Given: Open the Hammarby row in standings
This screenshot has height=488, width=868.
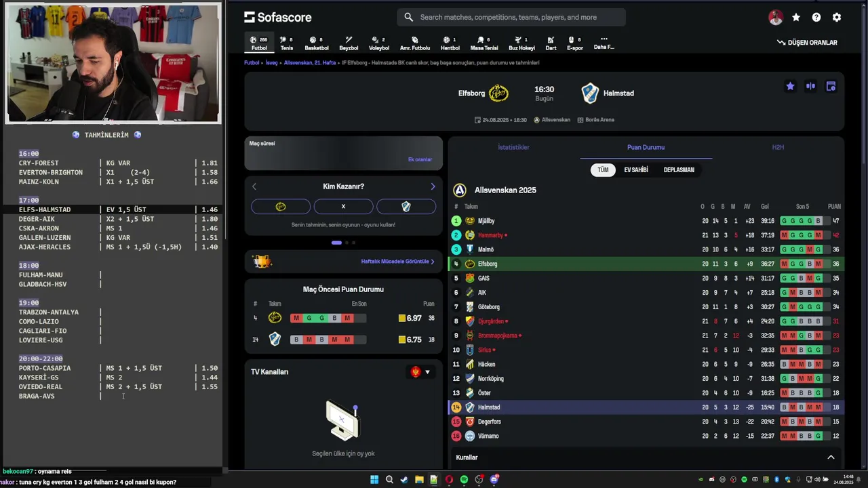Looking at the screenshot, I should [x=646, y=235].
